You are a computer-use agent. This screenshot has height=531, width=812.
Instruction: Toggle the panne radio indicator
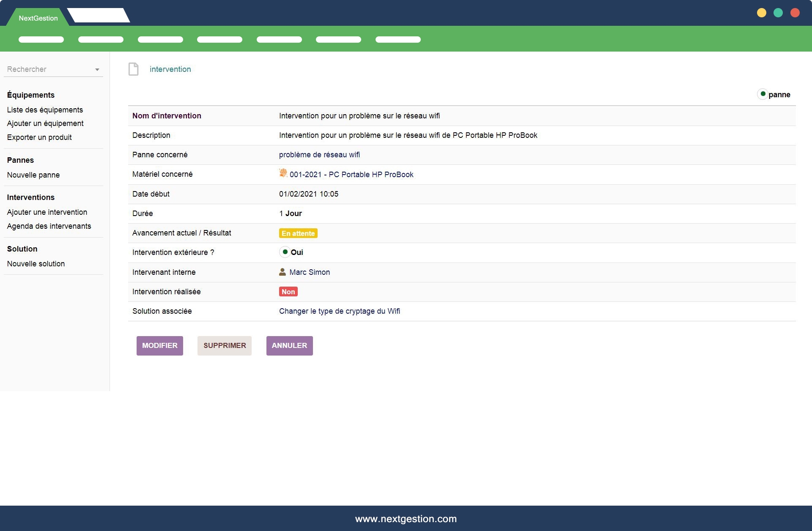tap(763, 94)
